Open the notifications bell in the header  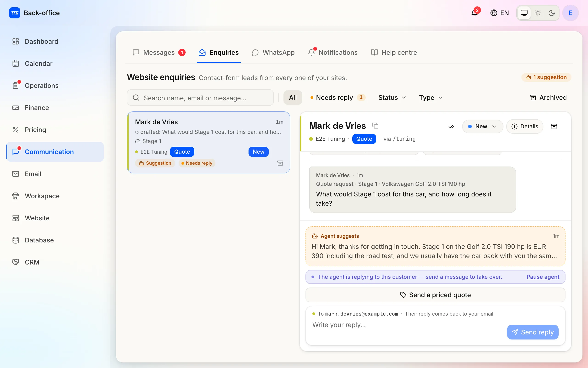point(475,13)
